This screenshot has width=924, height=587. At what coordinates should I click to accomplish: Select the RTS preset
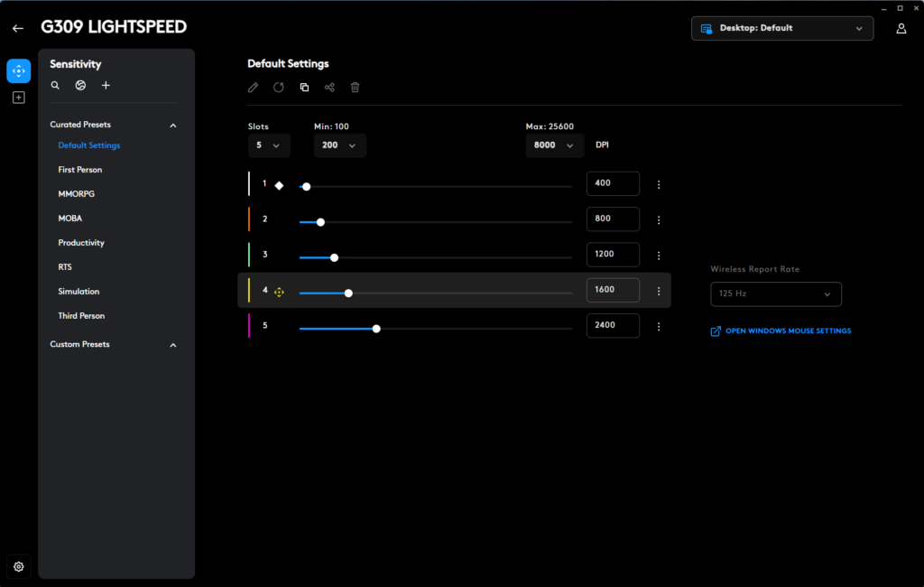tap(65, 267)
